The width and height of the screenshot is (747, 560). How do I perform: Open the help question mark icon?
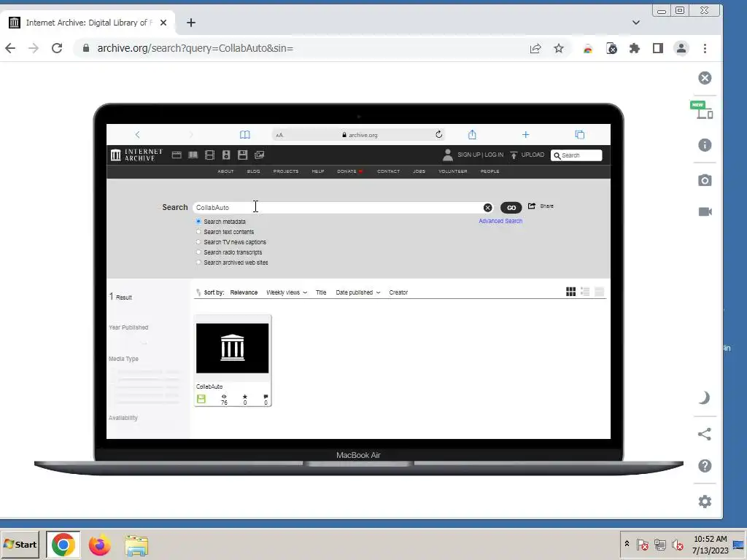pos(705,466)
